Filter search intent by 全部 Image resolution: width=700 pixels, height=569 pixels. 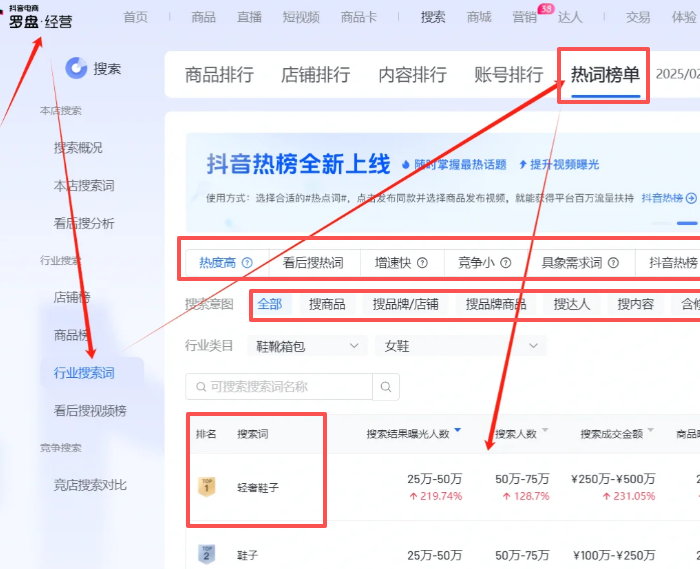tap(270, 304)
